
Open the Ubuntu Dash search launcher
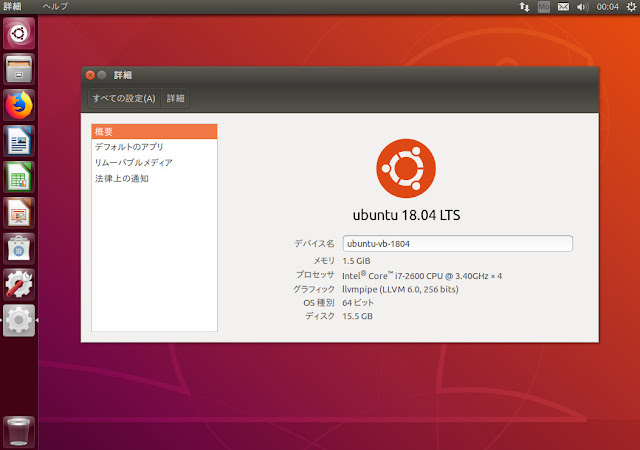19,33
